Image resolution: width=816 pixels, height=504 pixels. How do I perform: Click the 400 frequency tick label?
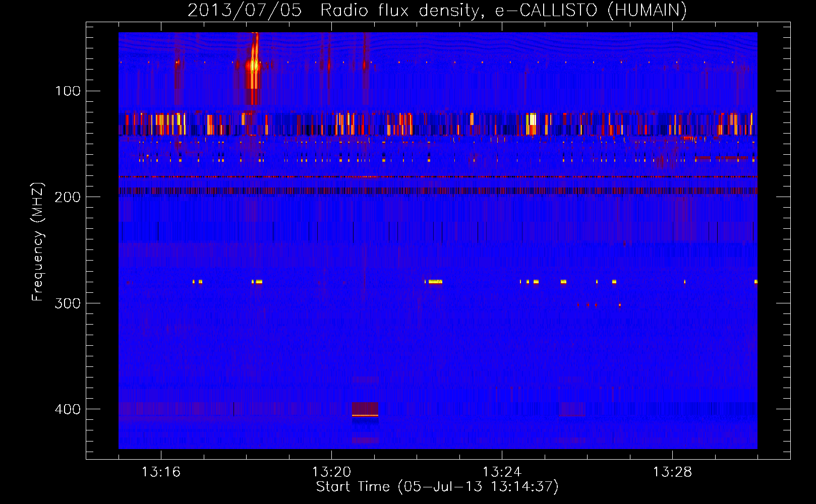coord(68,409)
